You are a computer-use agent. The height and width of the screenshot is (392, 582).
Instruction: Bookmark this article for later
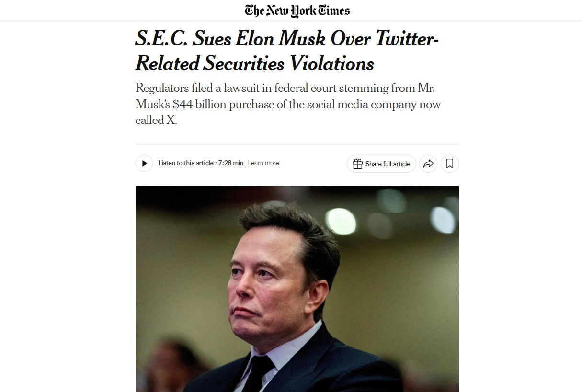pos(450,164)
